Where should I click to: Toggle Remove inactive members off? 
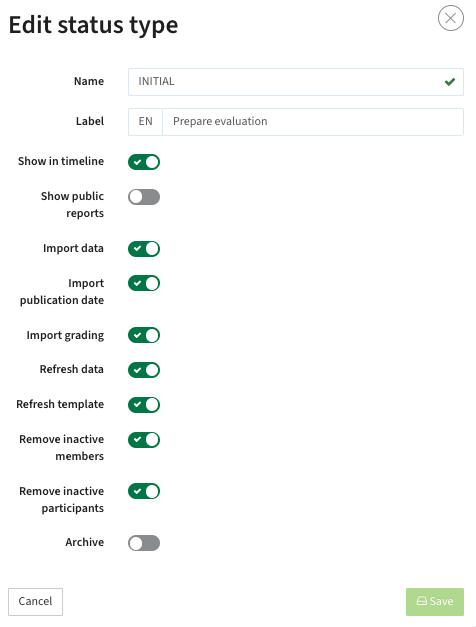144,439
